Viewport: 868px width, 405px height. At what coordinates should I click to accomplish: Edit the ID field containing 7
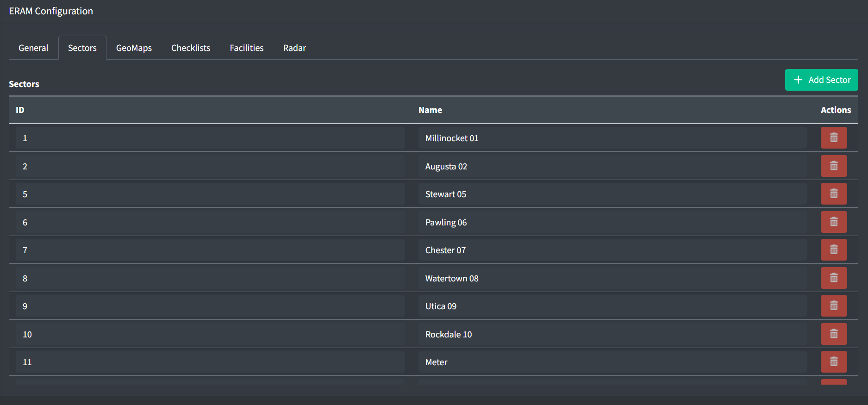click(x=210, y=250)
